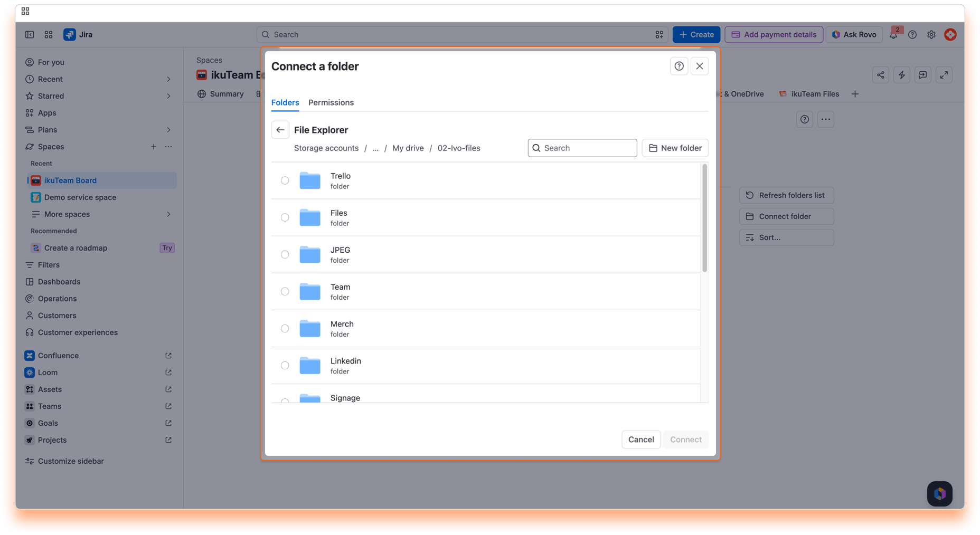The image size is (980, 535).
Task: Click the Trello folder icon
Action: 310,180
